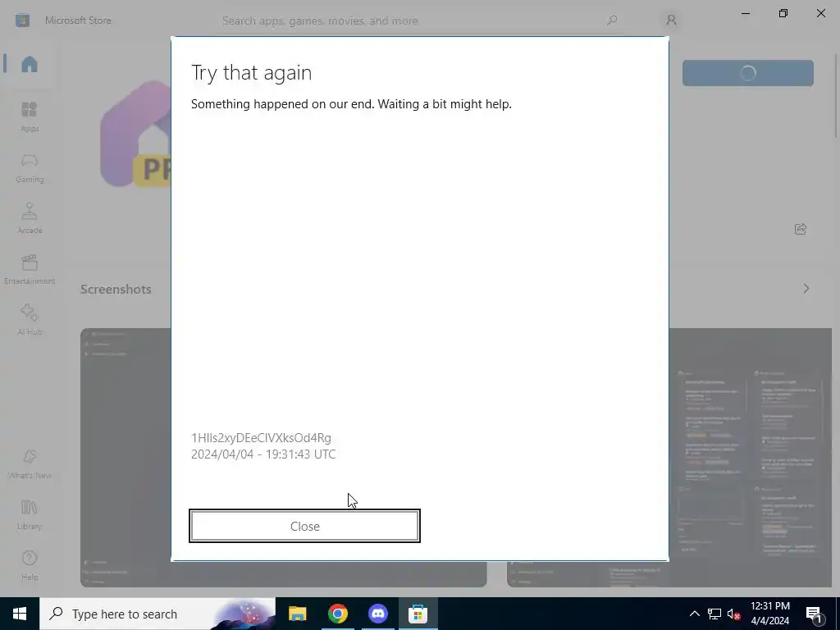Restore down the Microsoft Store window
Viewport: 840px width, 630px height.
783,13
